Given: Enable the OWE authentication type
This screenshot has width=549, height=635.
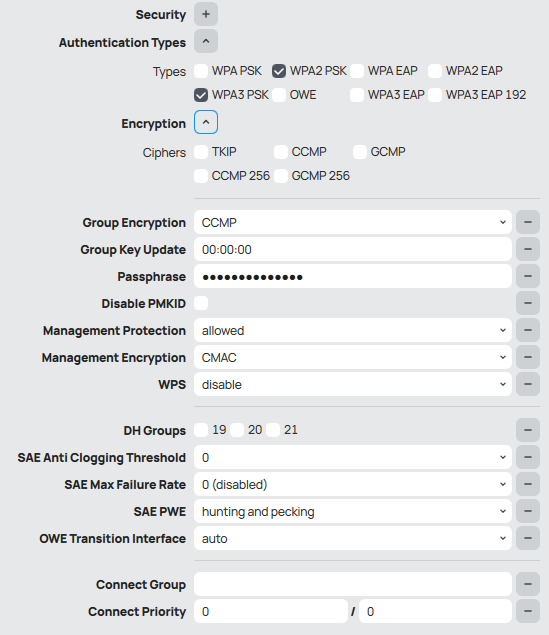Looking at the screenshot, I should [279, 95].
